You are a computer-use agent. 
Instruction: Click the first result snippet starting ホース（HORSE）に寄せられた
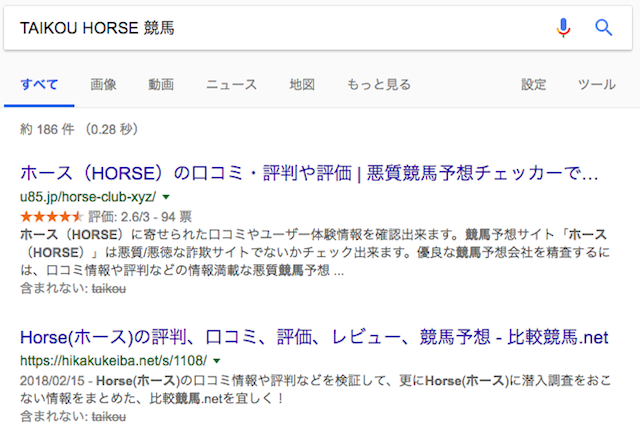[315, 252]
